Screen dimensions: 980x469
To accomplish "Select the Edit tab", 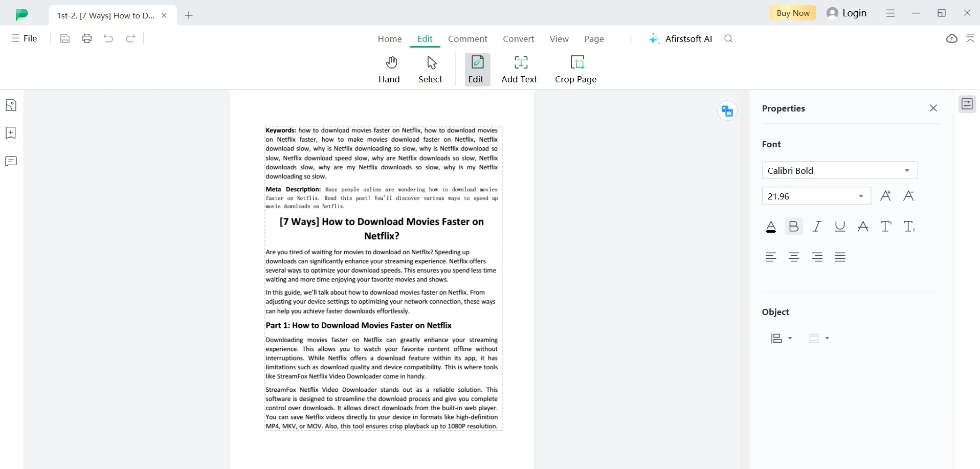I will pos(425,39).
